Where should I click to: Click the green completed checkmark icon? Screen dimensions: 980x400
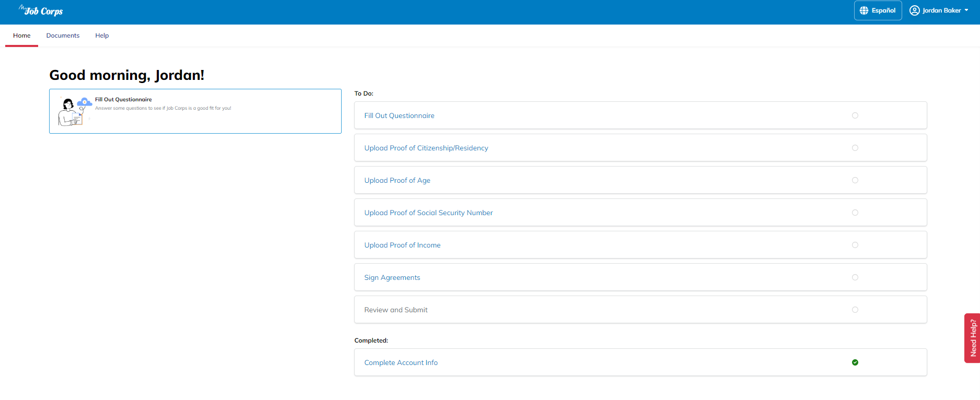point(855,362)
